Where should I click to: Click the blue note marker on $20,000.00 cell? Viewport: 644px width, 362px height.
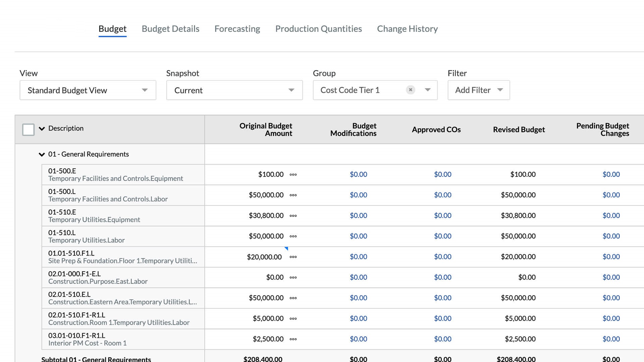[286, 248]
